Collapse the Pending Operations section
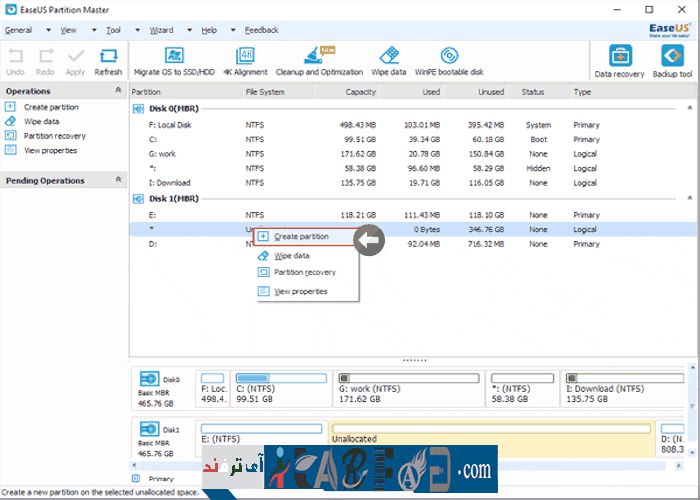The height and width of the screenshot is (500, 700). point(119,180)
